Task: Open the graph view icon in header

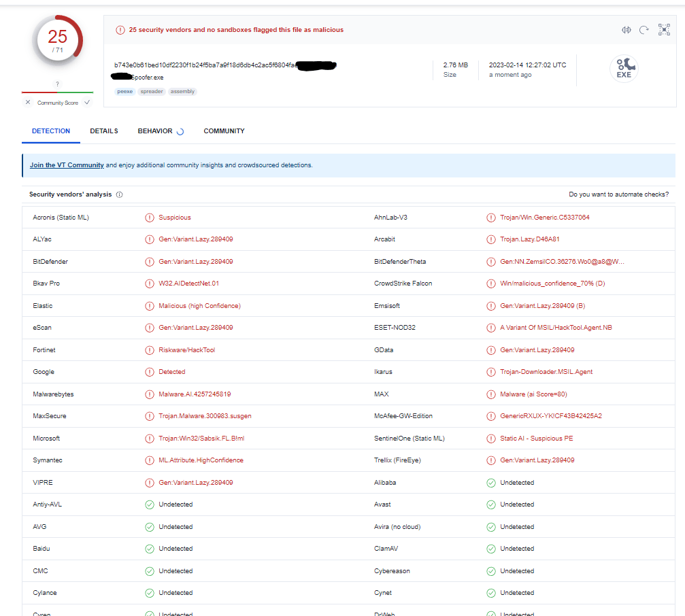Action: pos(664,30)
